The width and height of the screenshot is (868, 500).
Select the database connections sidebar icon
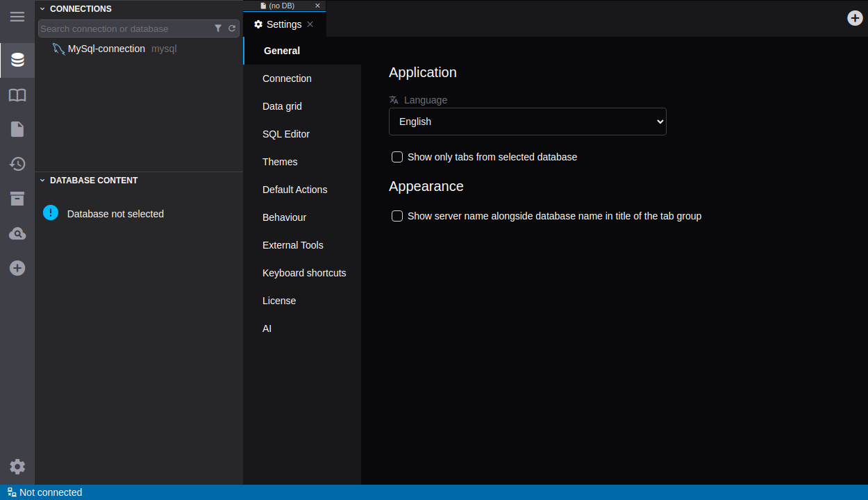pyautogui.click(x=17, y=60)
